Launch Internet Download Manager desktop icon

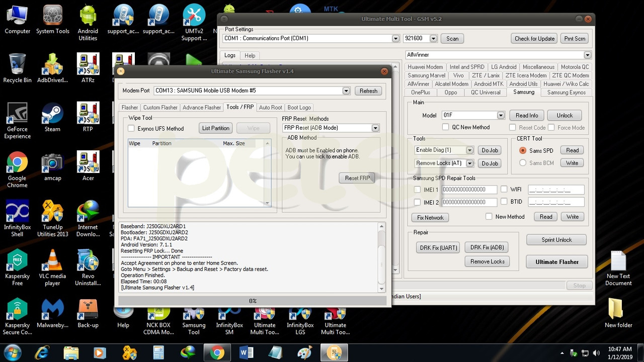click(x=88, y=219)
